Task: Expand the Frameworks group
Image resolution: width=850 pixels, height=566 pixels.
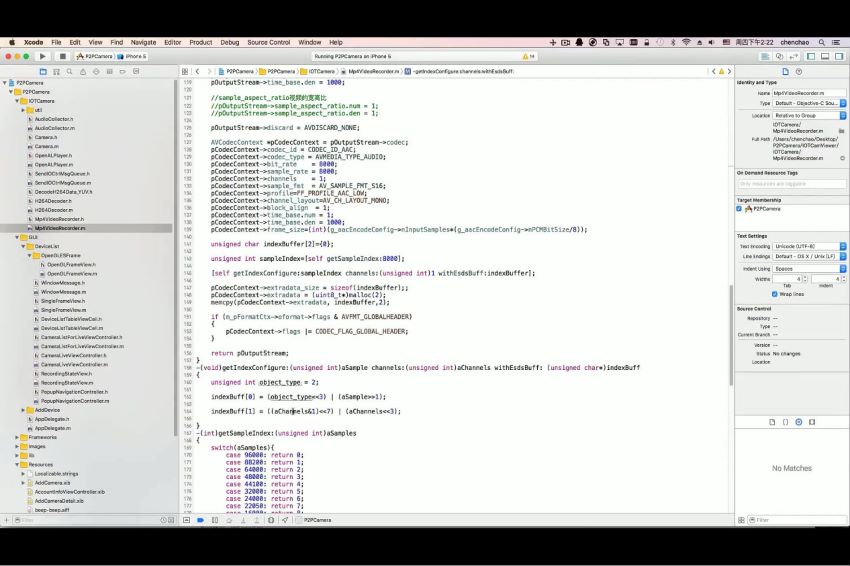Action: [x=17, y=437]
